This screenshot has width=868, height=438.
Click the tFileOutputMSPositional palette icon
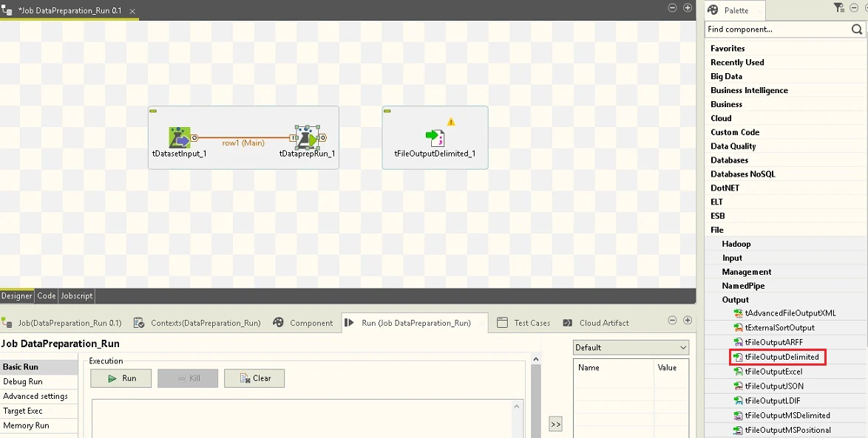point(738,431)
